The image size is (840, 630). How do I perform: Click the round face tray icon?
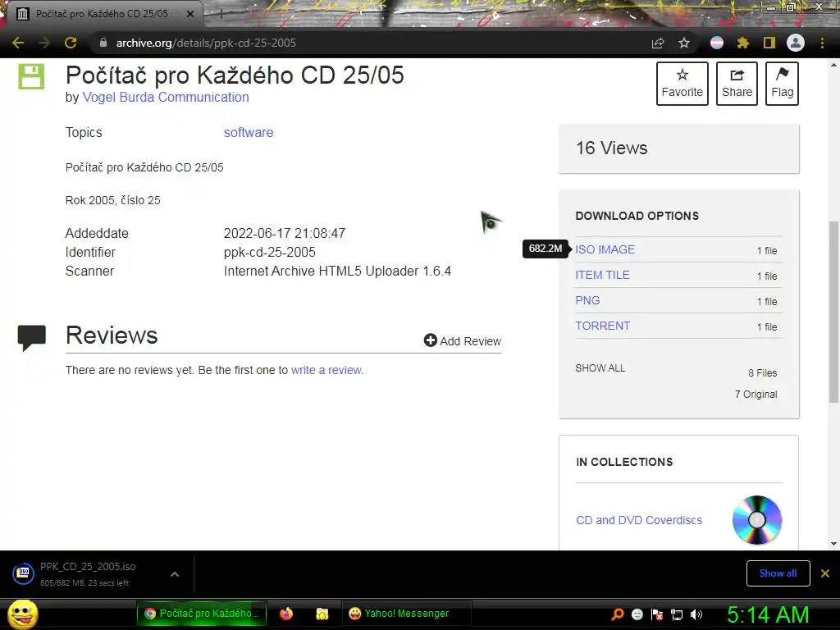coord(637,614)
